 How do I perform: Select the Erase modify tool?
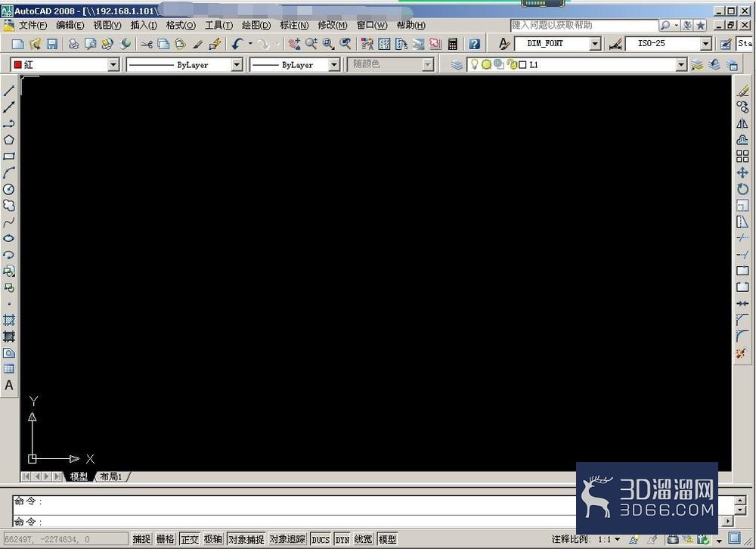(x=742, y=91)
